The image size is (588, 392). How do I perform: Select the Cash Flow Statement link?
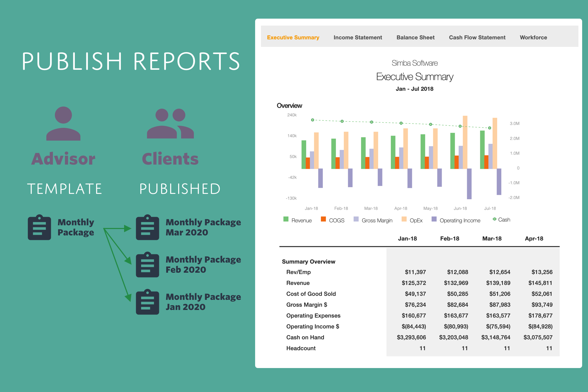click(477, 37)
